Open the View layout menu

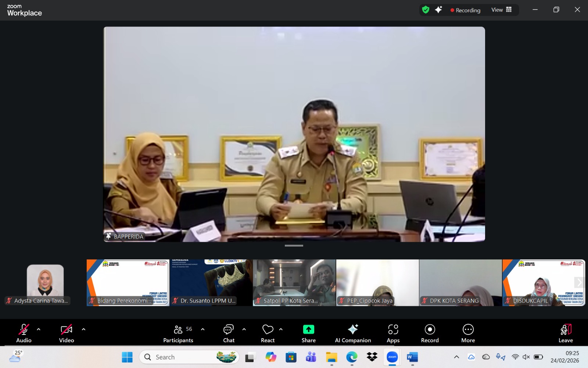click(x=501, y=10)
